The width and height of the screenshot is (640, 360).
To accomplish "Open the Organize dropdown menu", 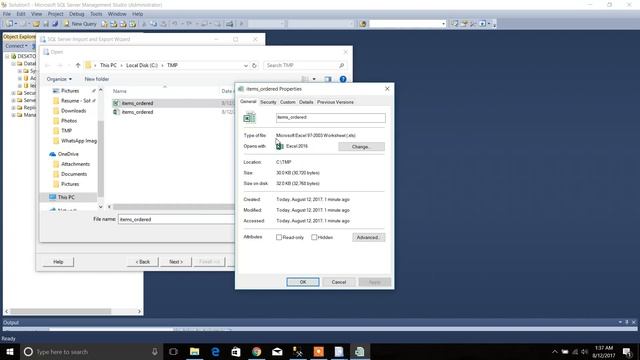I will (59, 79).
